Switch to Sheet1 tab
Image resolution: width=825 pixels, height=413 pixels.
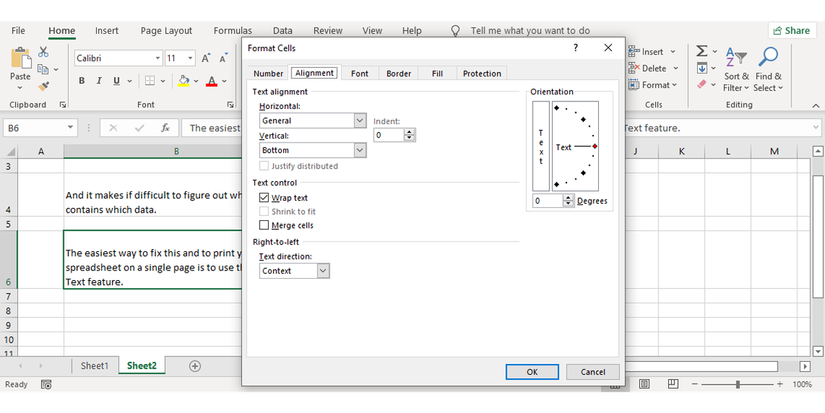pos(95,366)
